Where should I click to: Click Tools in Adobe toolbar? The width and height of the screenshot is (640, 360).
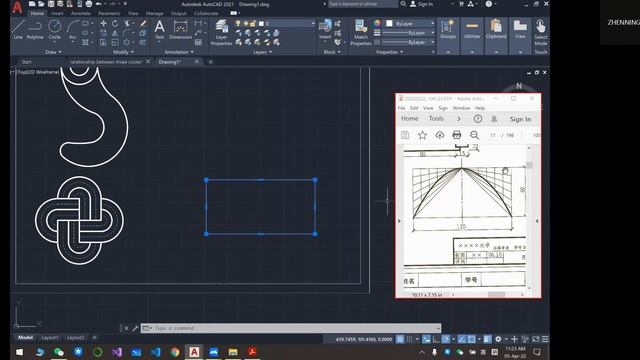436,119
